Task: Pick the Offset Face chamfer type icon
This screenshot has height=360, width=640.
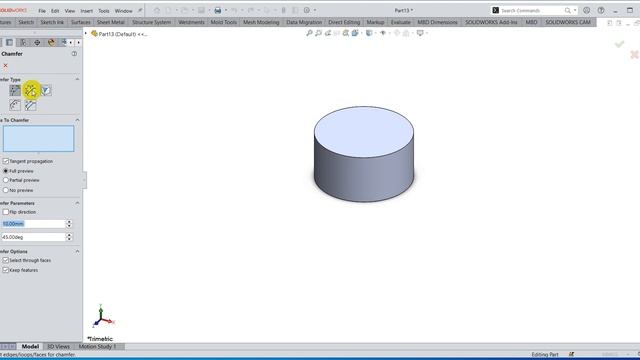Action: pos(15,105)
